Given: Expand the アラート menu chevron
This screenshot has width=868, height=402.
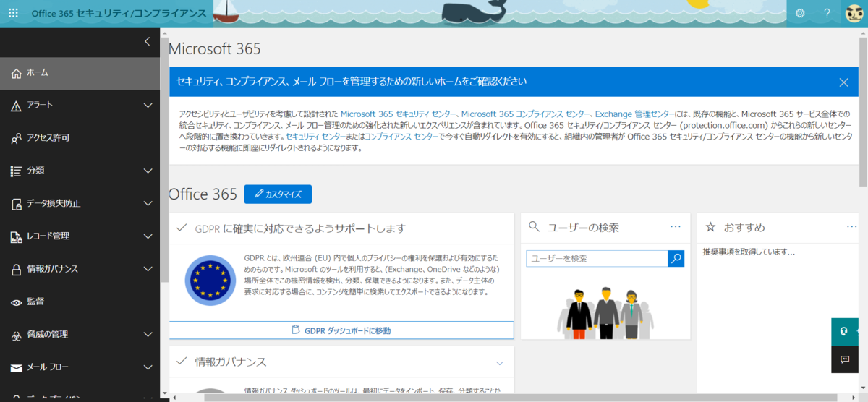Looking at the screenshot, I should 148,106.
